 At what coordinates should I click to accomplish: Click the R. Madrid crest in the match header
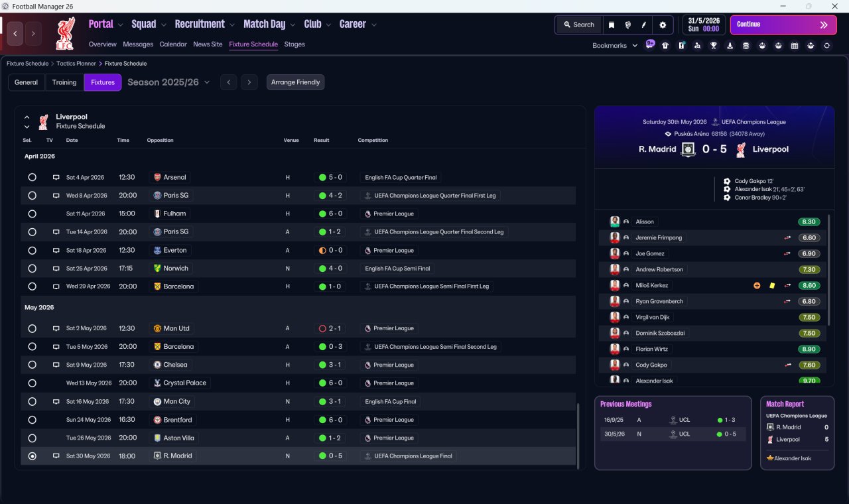tap(688, 149)
